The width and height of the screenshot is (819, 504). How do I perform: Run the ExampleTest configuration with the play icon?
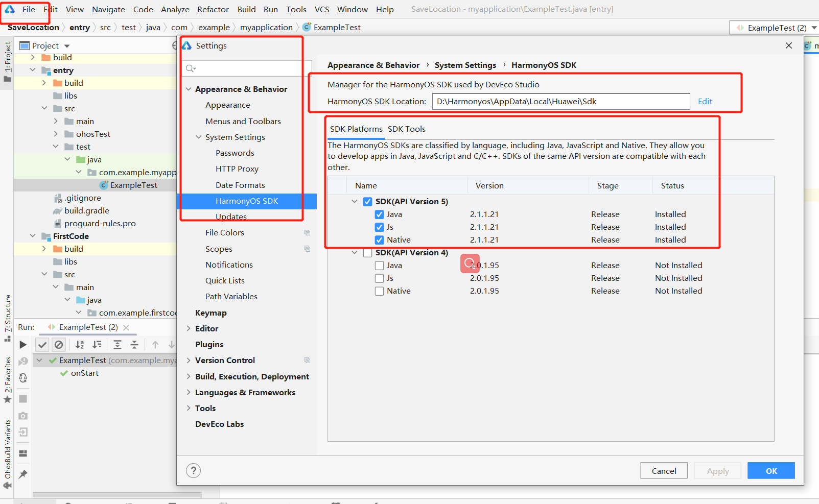22,345
